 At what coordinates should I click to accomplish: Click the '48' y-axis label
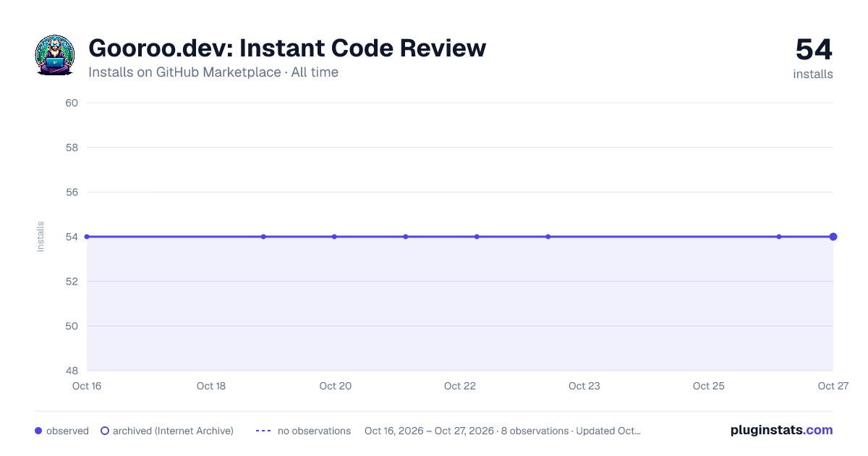pyautogui.click(x=72, y=371)
